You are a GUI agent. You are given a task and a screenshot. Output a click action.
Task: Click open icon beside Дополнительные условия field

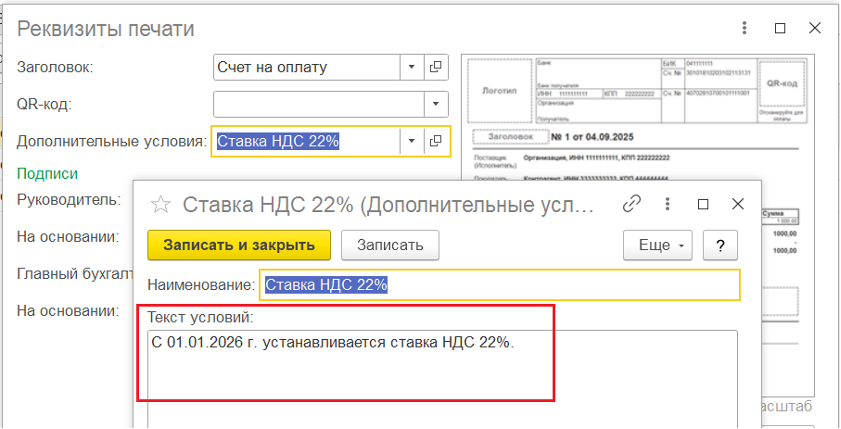pos(436,141)
